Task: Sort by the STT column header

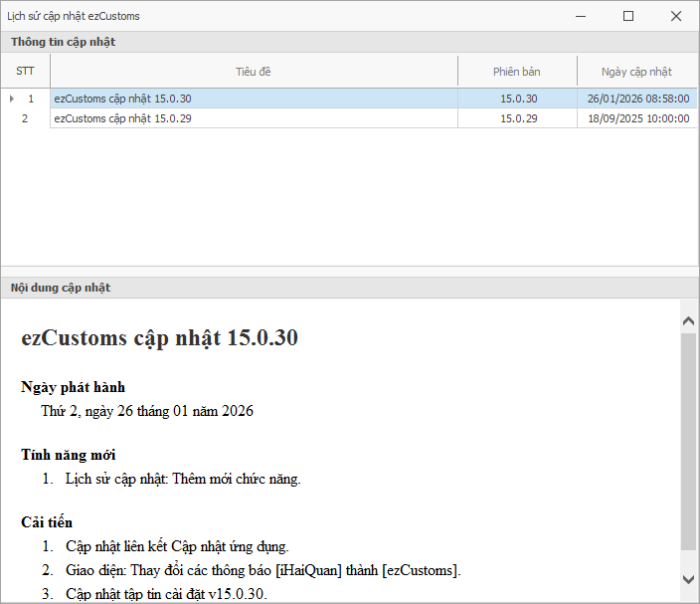Action: pos(25,71)
